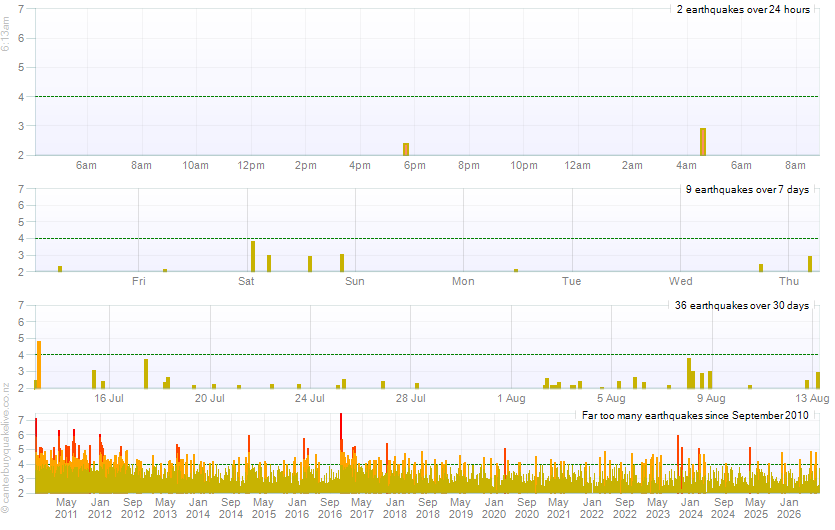Click the '13 Aug' axis label
835x530 pixels.
[x=812, y=398]
